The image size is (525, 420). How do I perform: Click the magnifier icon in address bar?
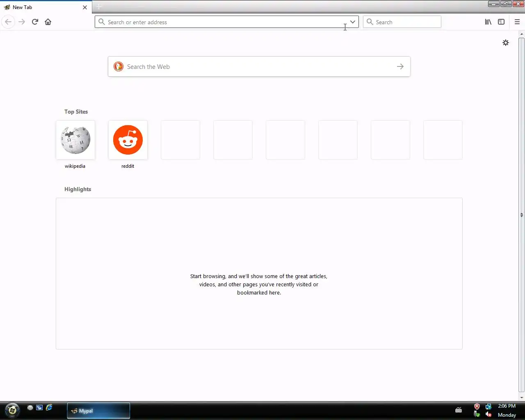point(102,22)
